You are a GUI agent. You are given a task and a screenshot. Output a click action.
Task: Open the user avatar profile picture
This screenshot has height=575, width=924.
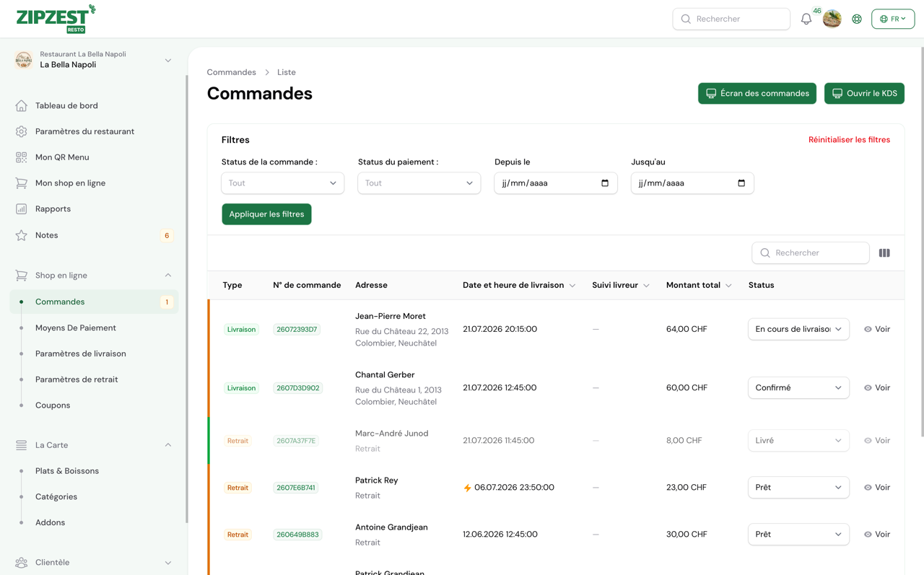(832, 19)
